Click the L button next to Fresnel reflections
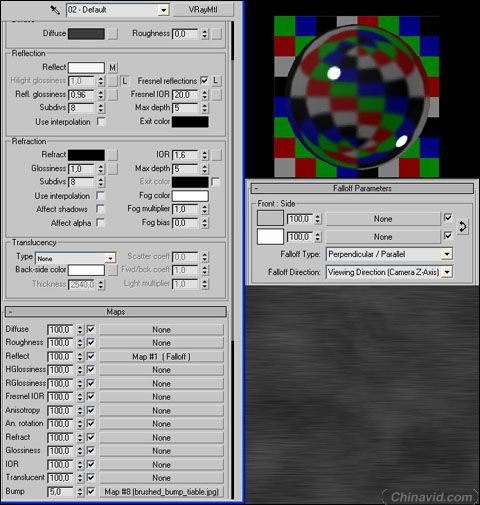Viewport: 480px width, 505px height. click(216, 81)
